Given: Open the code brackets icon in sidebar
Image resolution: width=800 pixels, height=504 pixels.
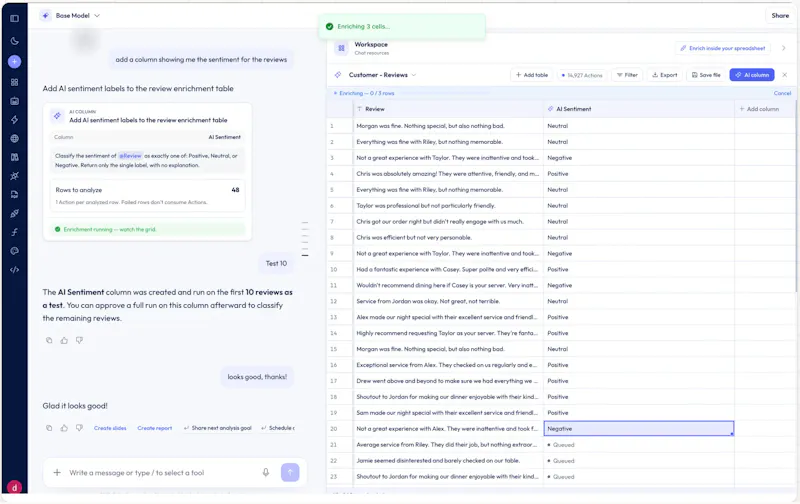Looking at the screenshot, I should click(14, 269).
